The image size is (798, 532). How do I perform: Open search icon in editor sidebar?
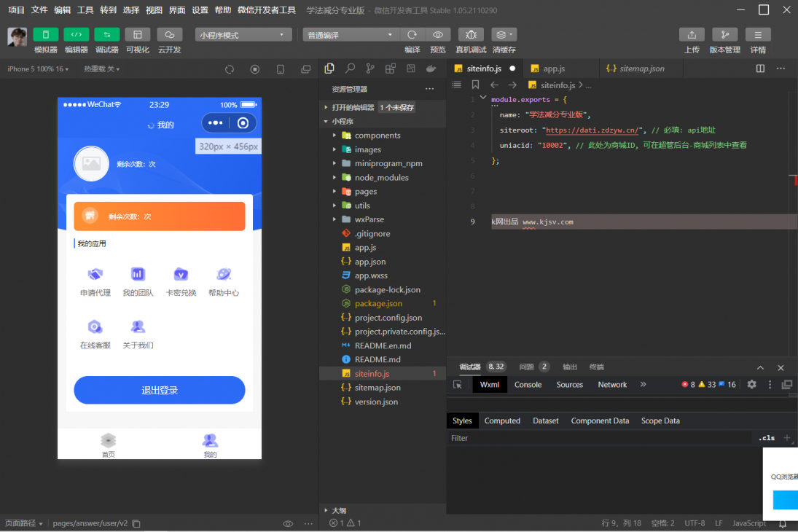click(x=350, y=68)
